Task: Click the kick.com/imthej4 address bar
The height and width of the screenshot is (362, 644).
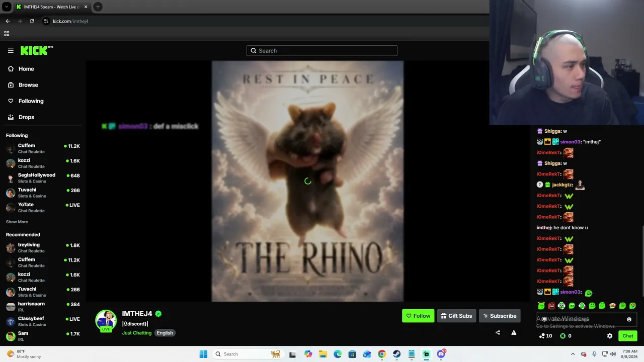Action: [x=70, y=21]
